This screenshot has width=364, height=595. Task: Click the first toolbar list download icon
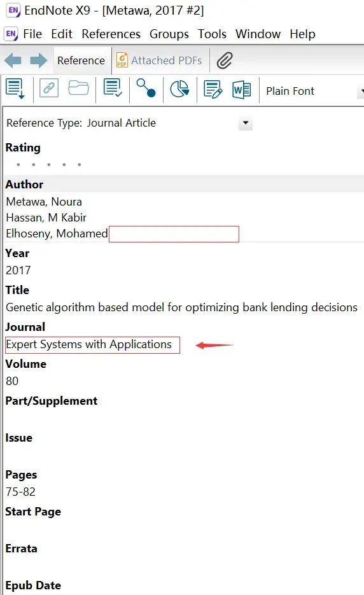(x=15, y=89)
